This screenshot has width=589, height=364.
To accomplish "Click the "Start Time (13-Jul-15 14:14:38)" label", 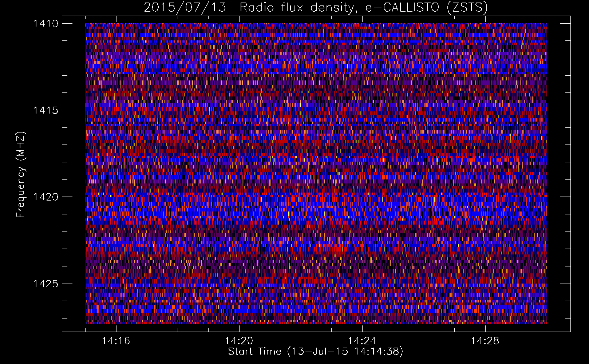I will point(316,352).
